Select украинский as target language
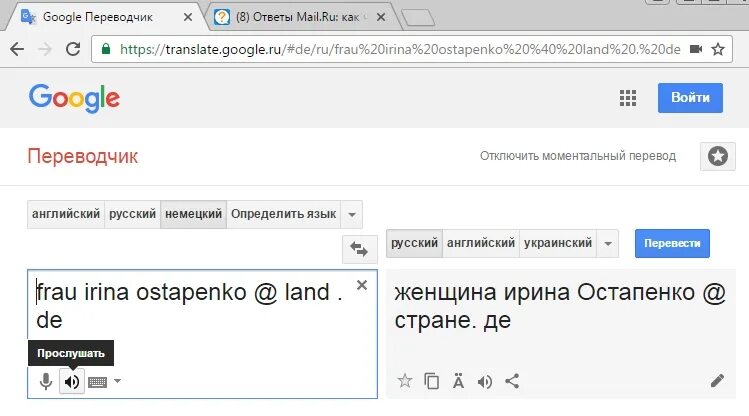The width and height of the screenshot is (749, 416). click(558, 243)
